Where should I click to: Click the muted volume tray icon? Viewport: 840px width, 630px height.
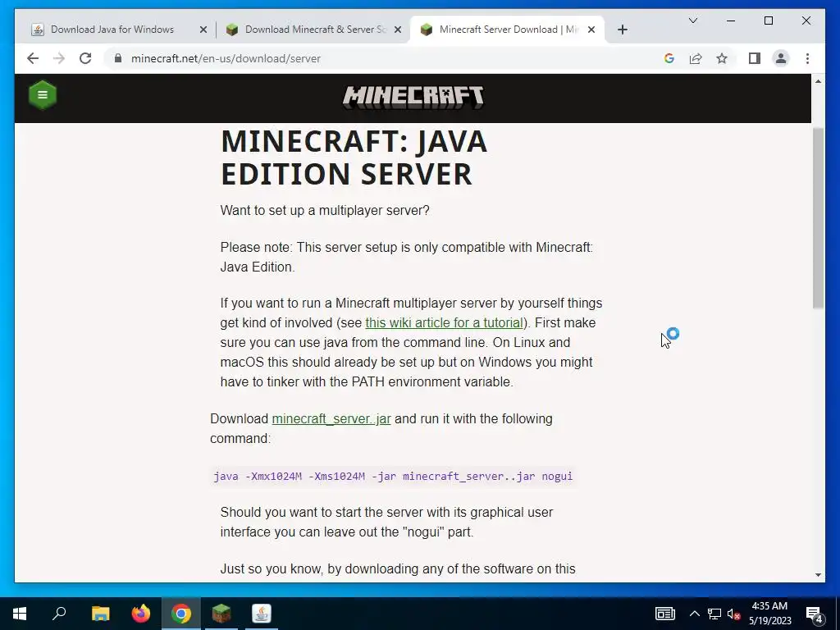[x=733, y=614]
